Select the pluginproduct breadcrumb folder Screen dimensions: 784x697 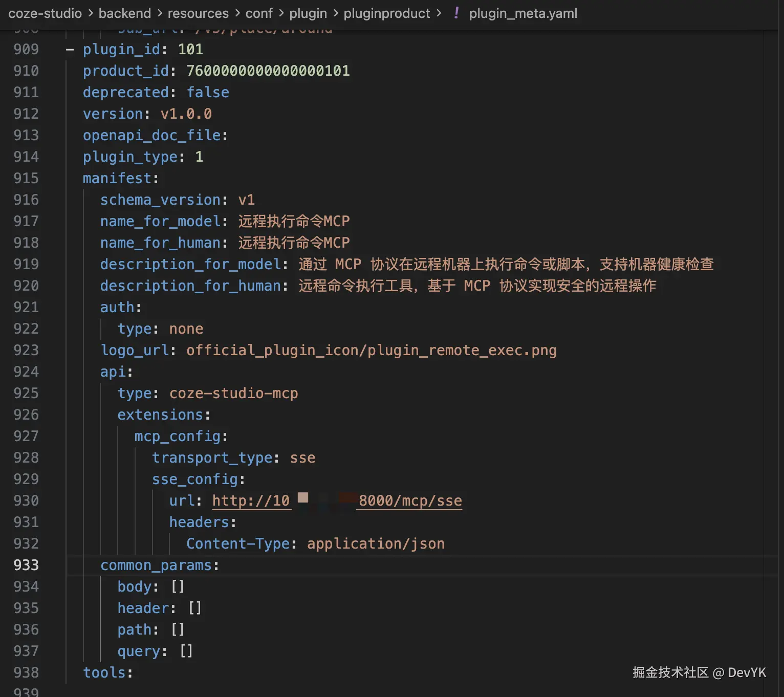(387, 13)
